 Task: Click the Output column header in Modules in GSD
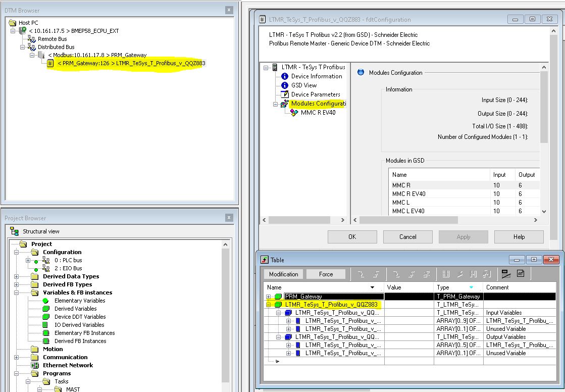(527, 175)
